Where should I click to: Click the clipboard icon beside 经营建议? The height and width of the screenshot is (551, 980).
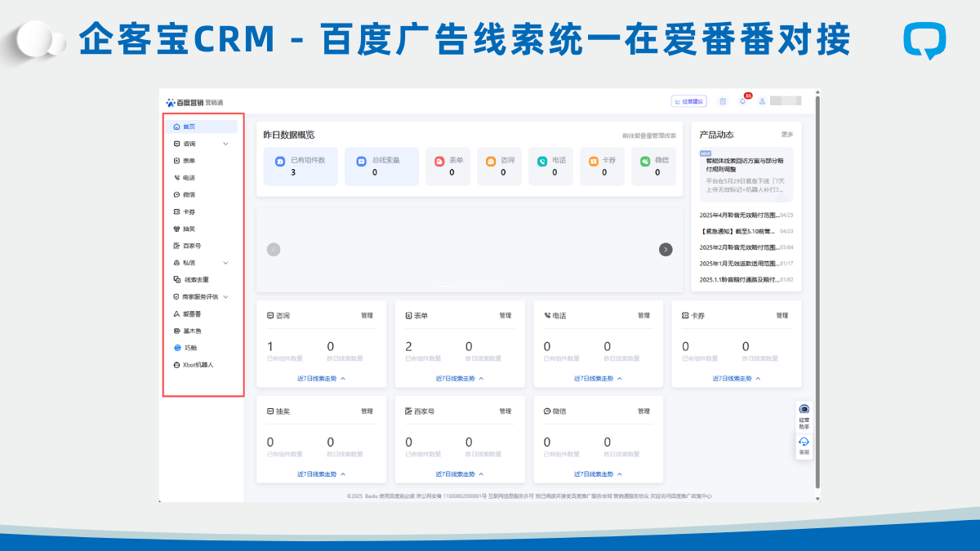point(723,101)
